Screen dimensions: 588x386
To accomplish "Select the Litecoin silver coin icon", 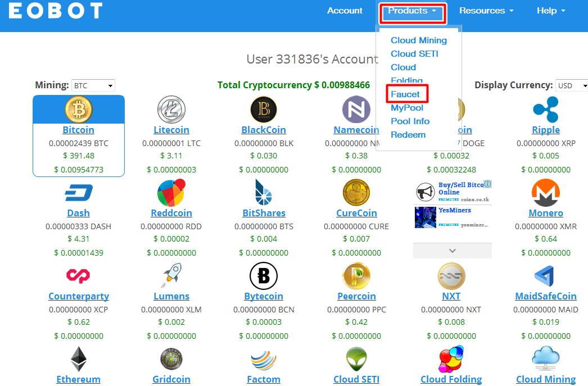I will (x=171, y=110).
